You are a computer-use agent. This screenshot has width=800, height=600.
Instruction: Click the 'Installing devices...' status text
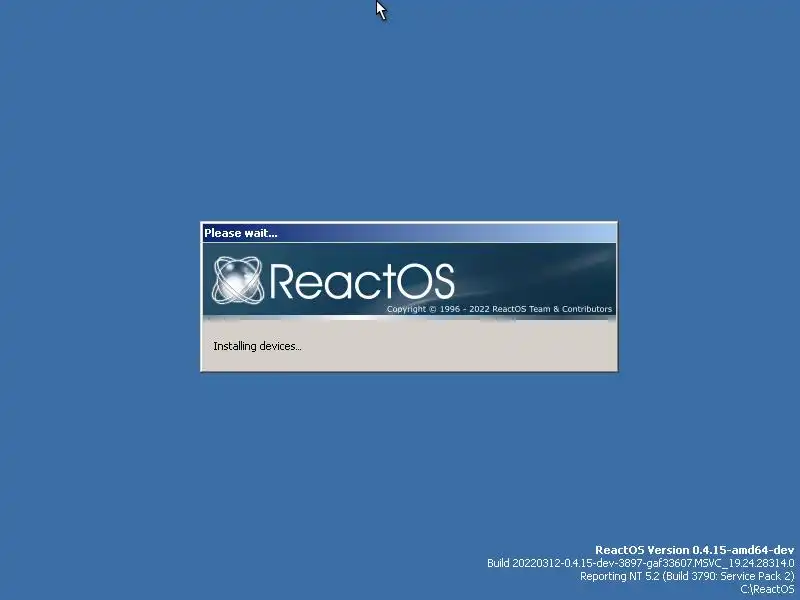coord(257,346)
